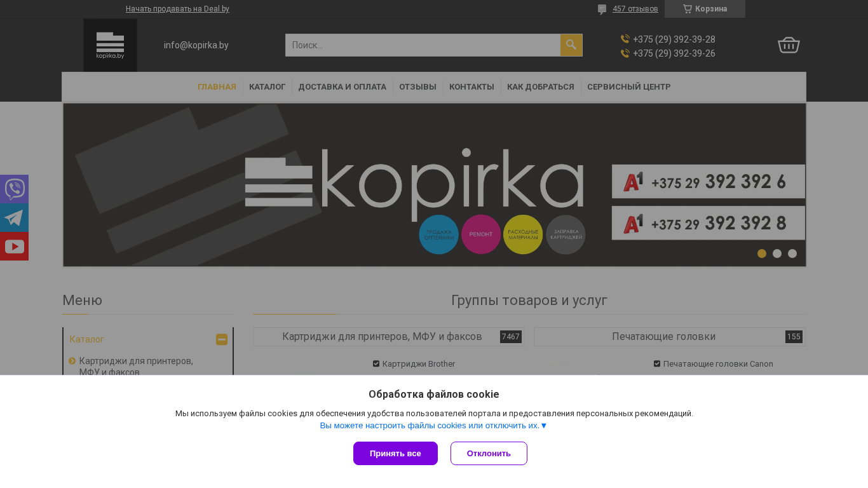Open the shopping basket icon
Screen dimensions: 868x488
pyautogui.click(x=789, y=45)
